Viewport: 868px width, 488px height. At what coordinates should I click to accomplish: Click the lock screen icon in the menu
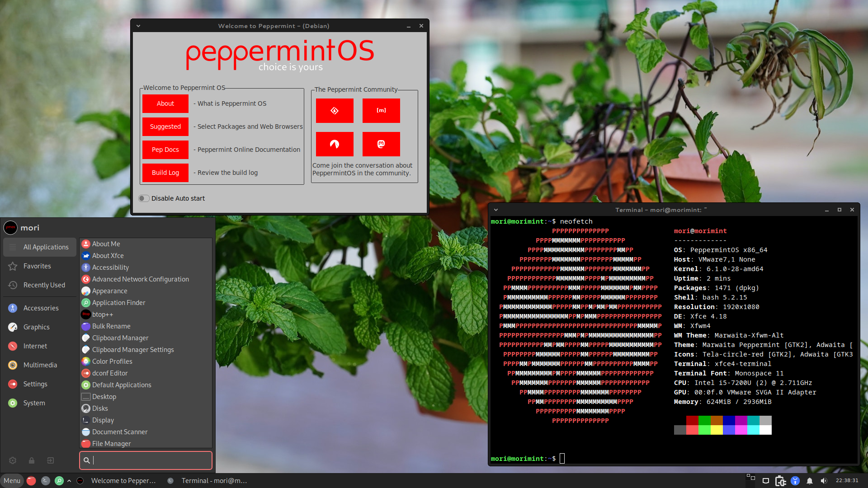coord(32,460)
